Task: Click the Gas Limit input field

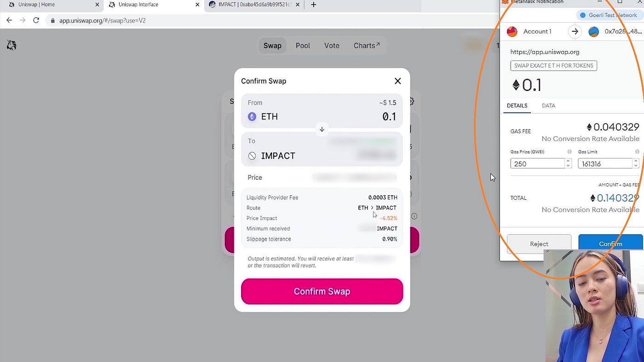Action: pos(605,164)
